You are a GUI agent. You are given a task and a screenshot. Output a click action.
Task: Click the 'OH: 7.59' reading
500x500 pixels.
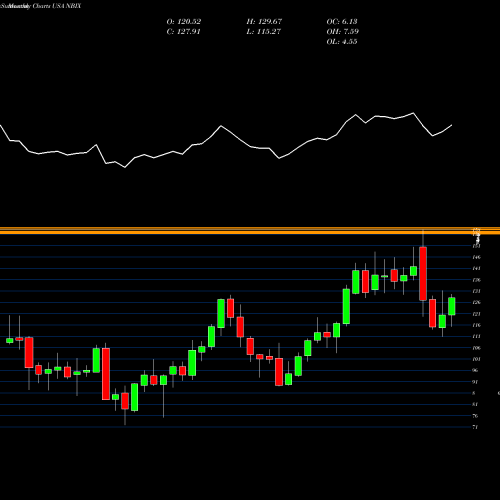pos(343,32)
